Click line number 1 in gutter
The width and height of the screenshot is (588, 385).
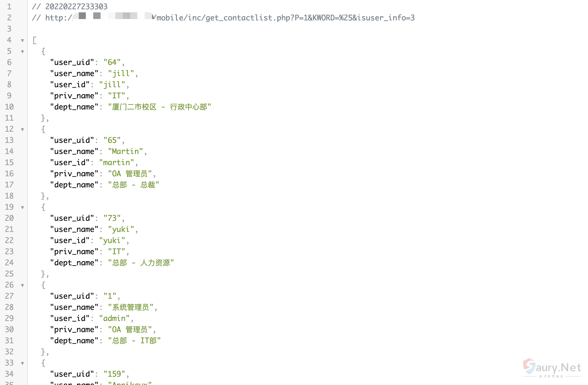pyautogui.click(x=9, y=6)
